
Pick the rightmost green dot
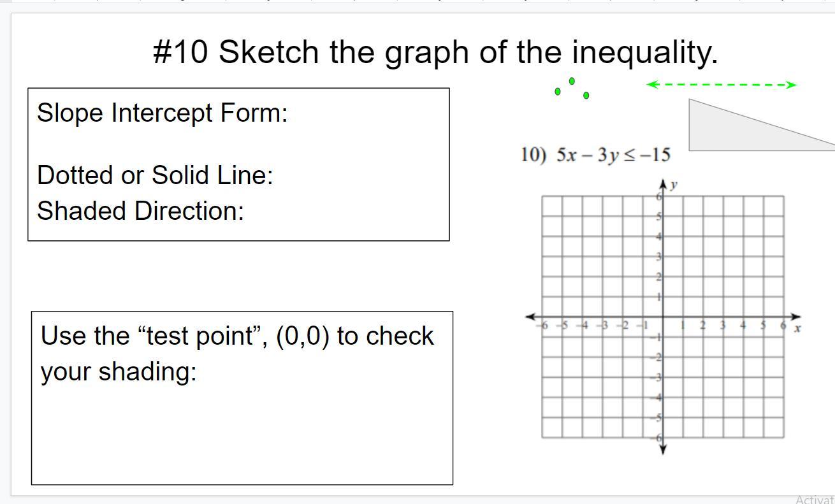click(x=586, y=96)
